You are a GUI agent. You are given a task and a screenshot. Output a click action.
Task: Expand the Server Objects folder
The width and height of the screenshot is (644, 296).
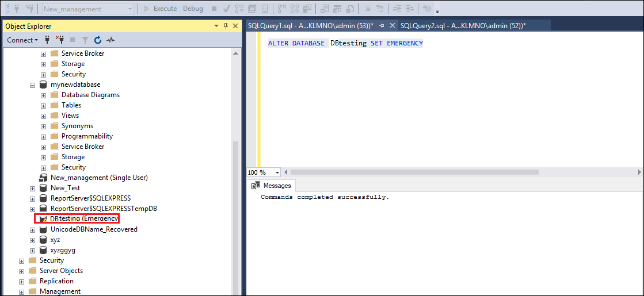pyautogui.click(x=22, y=271)
